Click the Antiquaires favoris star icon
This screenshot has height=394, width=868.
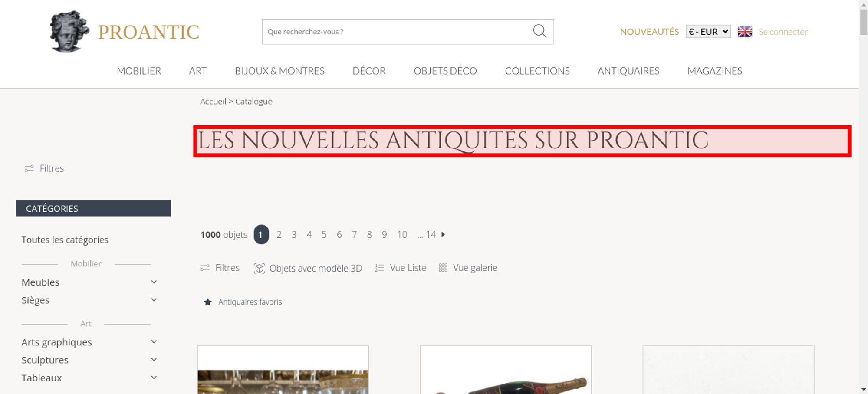(208, 302)
